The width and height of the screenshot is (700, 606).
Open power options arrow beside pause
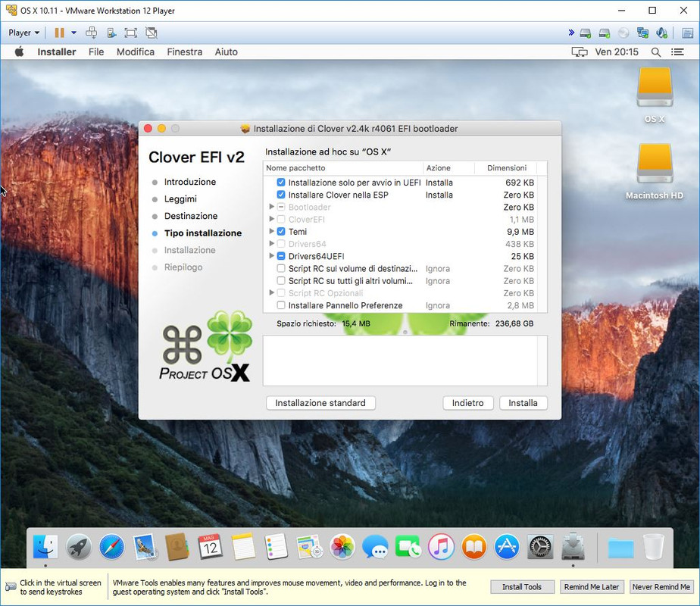pos(73,33)
